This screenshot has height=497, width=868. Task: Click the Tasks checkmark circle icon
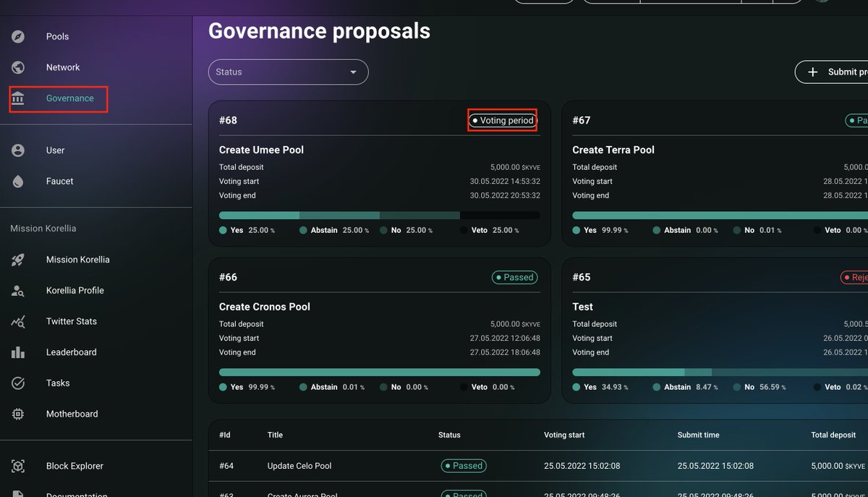point(18,383)
